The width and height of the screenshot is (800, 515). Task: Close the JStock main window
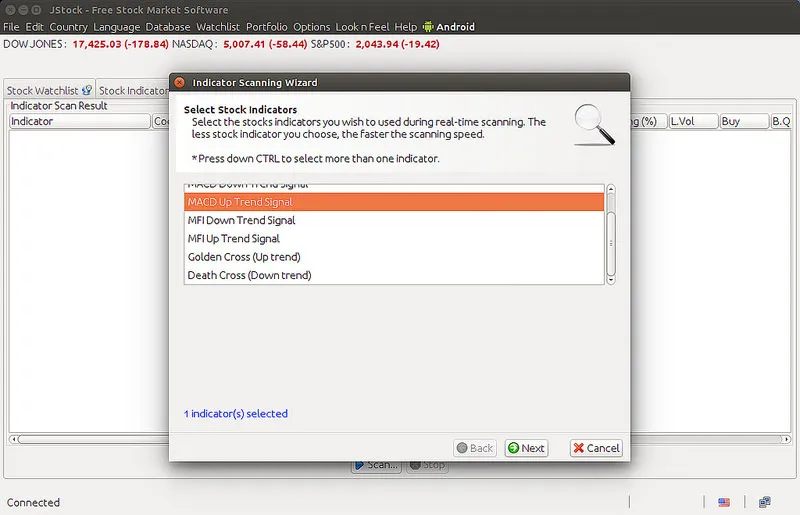click(10, 10)
